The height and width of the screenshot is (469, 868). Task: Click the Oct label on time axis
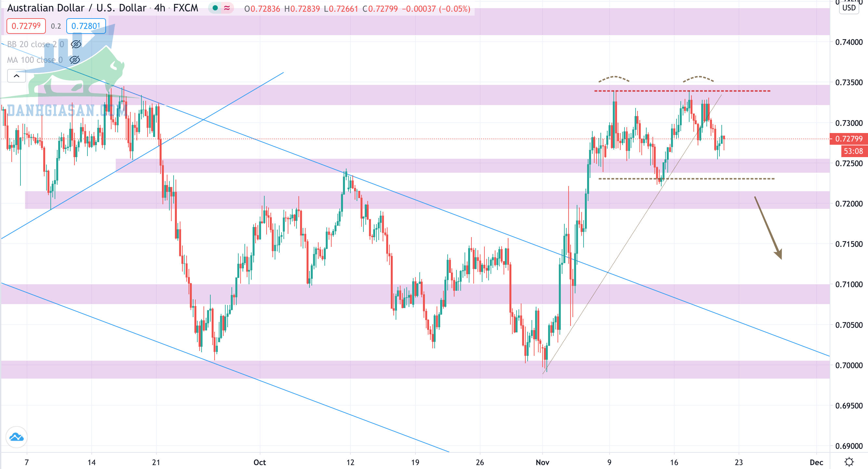point(259,462)
